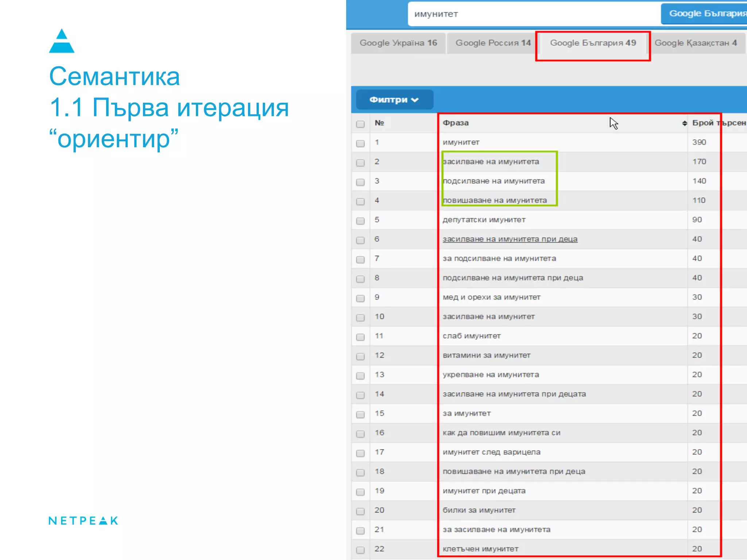Screen dimensions: 747x560
Task: Click the phrase 'мед и орехи за имунитет'
Action: (491, 297)
